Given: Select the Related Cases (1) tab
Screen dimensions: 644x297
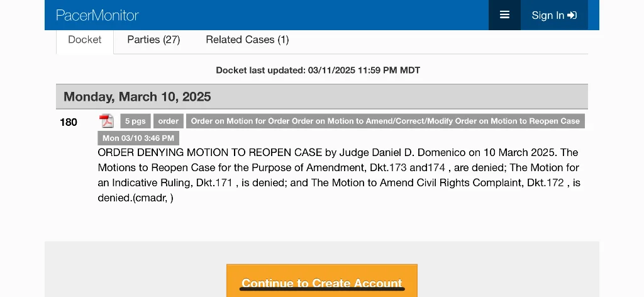Looking at the screenshot, I should pyautogui.click(x=247, y=40).
